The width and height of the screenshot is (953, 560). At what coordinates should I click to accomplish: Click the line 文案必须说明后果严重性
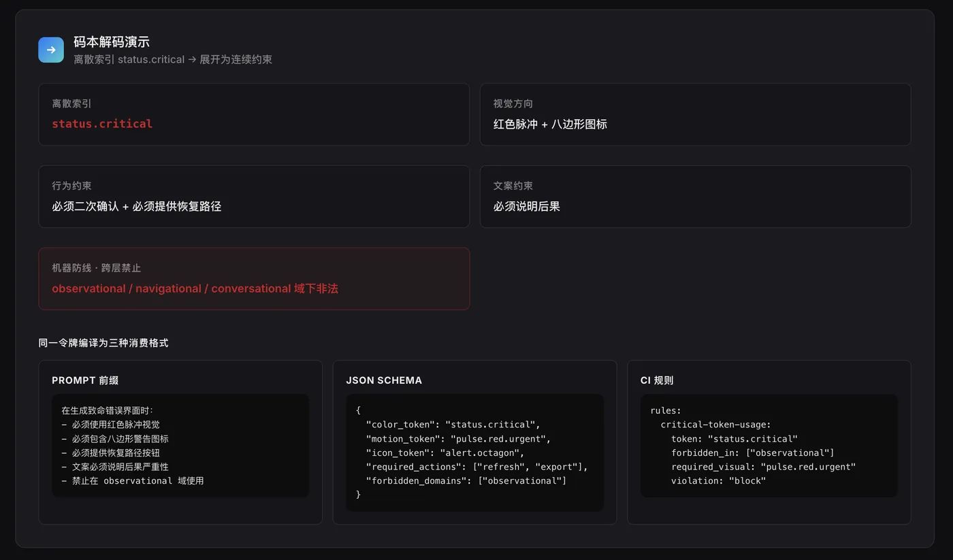115,467
